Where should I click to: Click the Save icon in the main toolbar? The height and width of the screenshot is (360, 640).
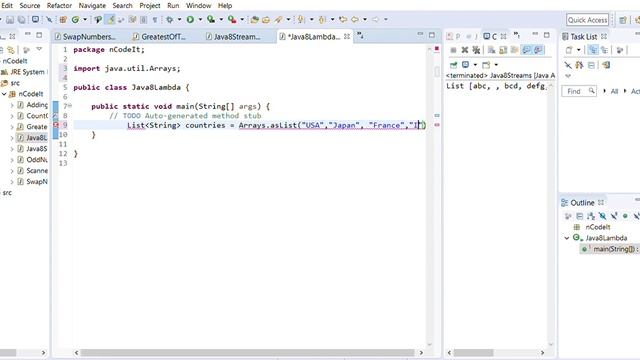(10, 20)
